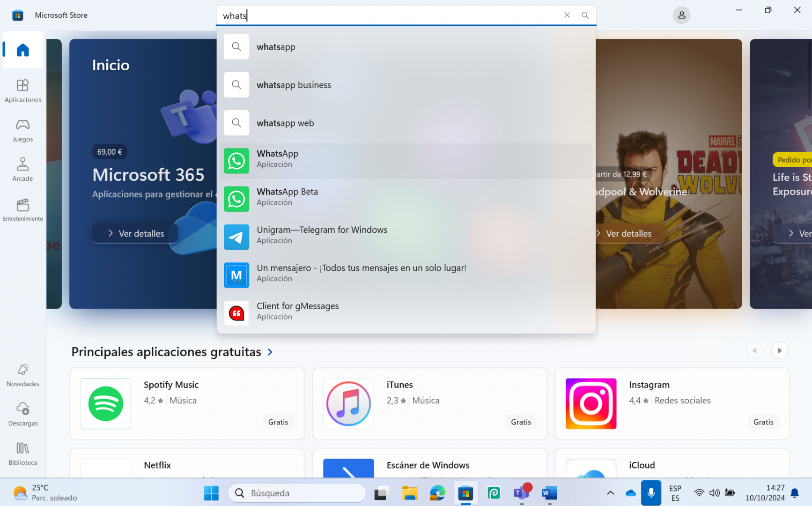
Task: Open the Aplicaciones section in sidebar
Action: 22,91
